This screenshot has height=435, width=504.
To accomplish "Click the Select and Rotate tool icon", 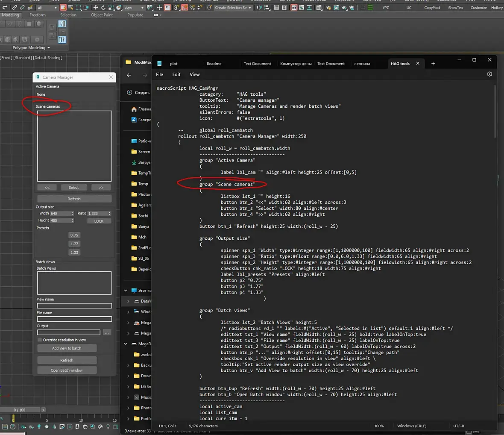I will coord(103,8).
